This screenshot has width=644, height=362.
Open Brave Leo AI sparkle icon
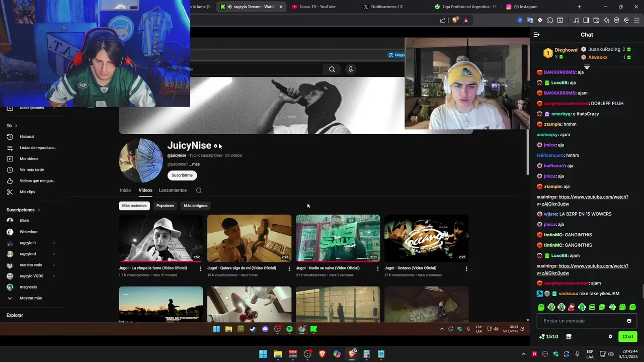pyautogui.click(x=606, y=20)
